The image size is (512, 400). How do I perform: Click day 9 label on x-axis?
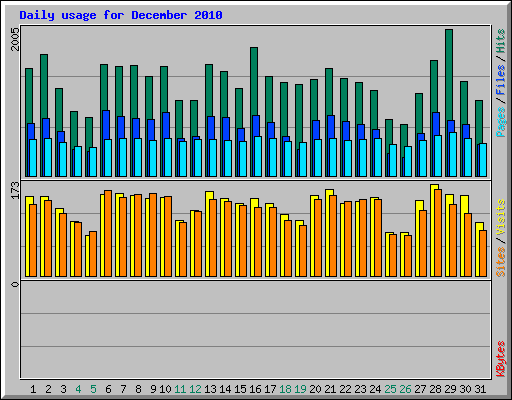click(x=153, y=389)
